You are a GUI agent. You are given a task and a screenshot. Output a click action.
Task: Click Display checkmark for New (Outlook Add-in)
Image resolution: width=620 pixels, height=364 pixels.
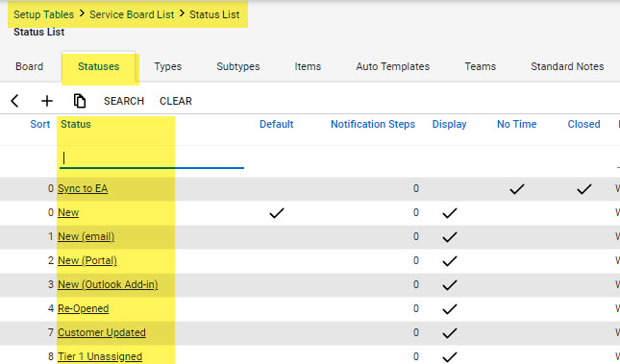coord(450,285)
